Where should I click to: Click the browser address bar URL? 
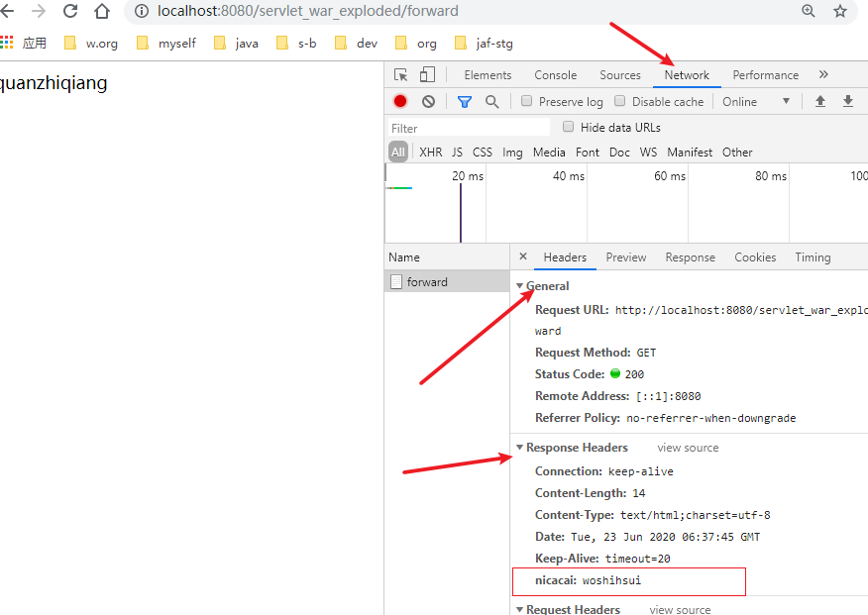[308, 11]
